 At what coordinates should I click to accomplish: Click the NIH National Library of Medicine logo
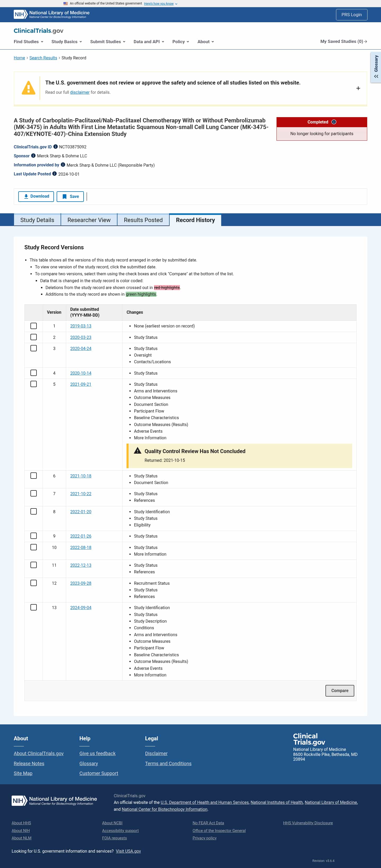52,15
